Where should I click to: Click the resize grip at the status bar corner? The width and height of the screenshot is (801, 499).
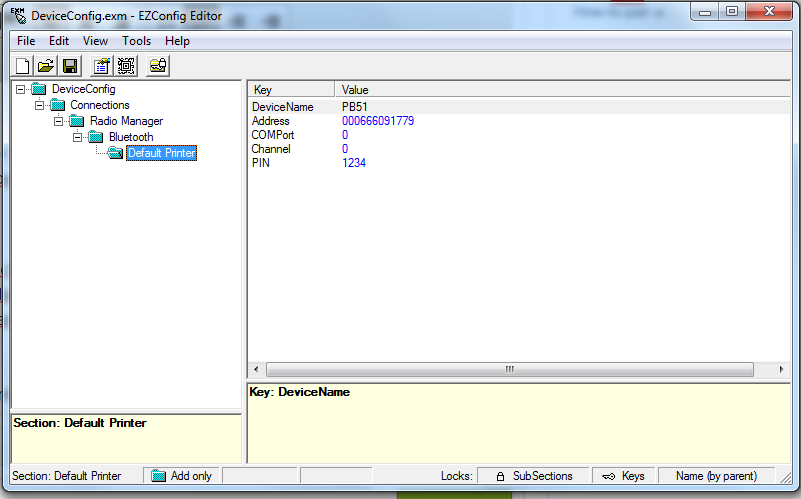click(785, 477)
